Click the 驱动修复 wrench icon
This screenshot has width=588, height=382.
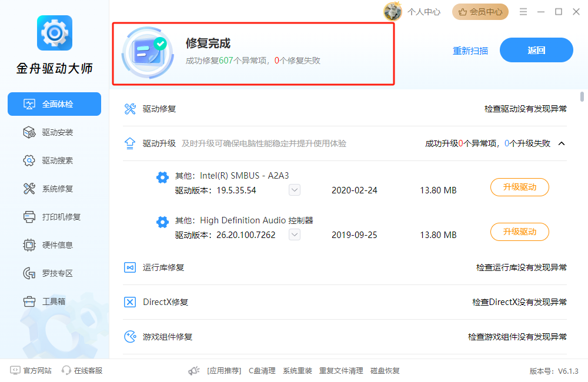pyautogui.click(x=130, y=109)
